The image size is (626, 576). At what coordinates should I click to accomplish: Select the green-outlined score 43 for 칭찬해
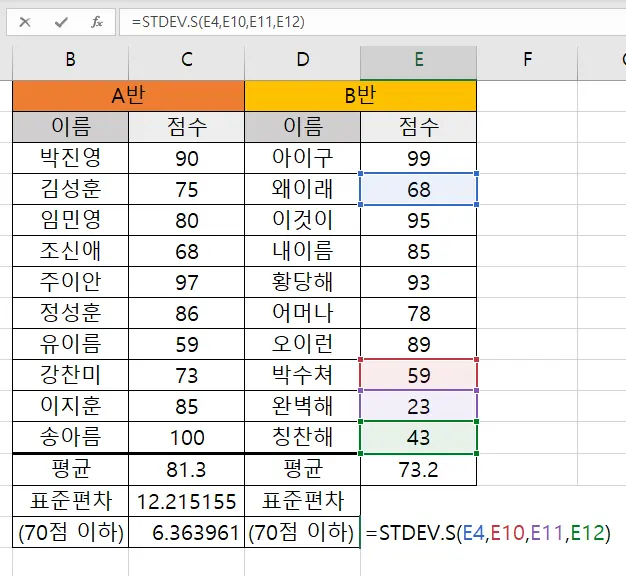[x=418, y=437]
